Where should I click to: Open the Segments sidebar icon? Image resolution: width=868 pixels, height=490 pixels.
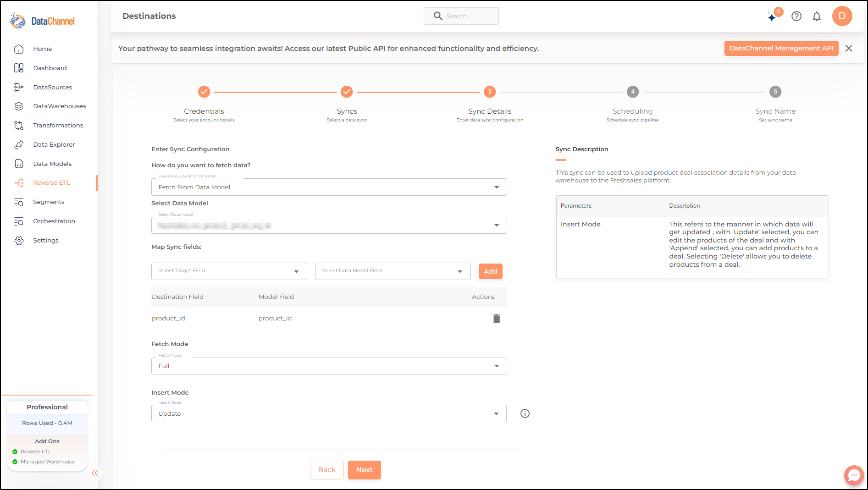tap(19, 202)
